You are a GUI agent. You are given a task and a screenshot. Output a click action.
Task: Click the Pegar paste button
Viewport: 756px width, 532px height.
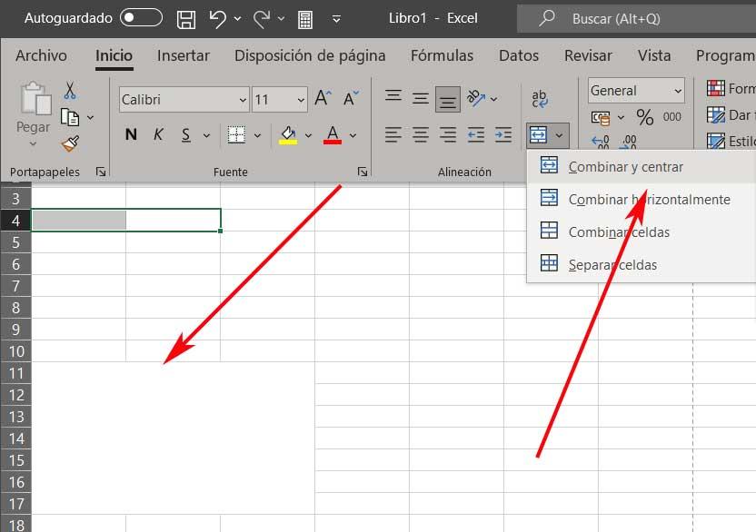pos(33,113)
